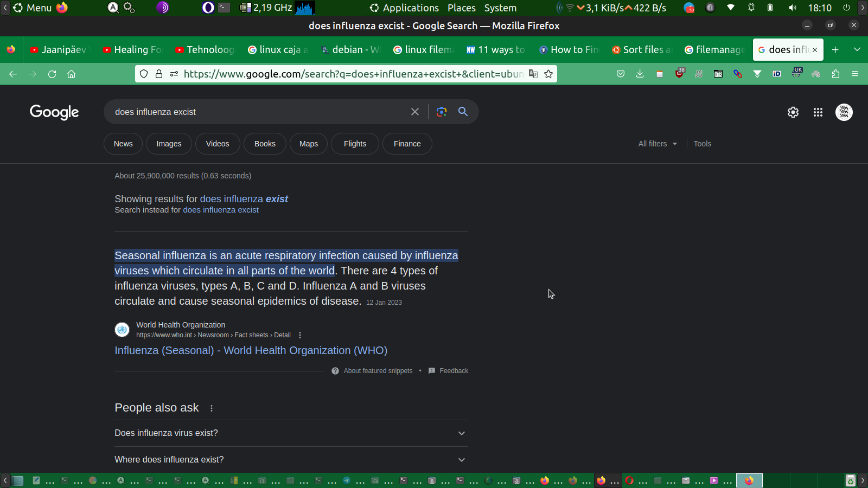View site security padlock details
This screenshot has width=868, height=488.
point(159,74)
